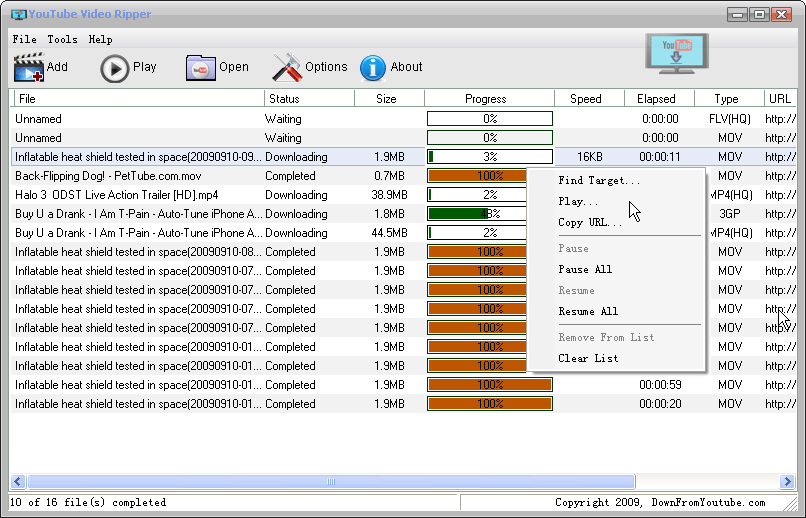Select Pause All in context menu
Screen dimensions: 806x518
click(x=585, y=269)
